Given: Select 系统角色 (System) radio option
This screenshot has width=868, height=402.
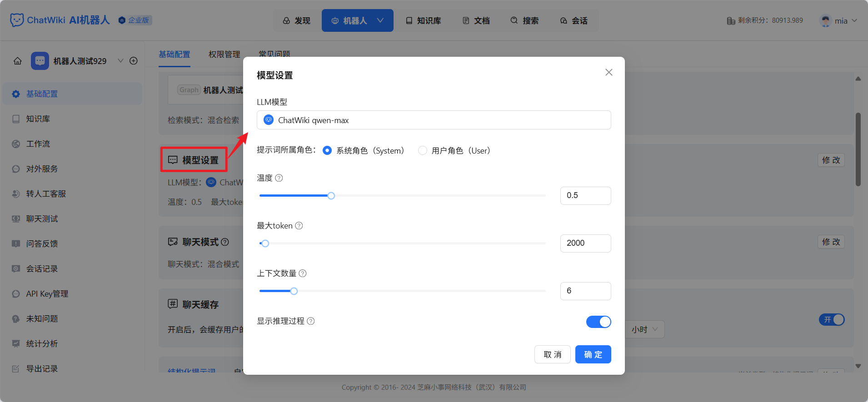Looking at the screenshot, I should tap(327, 150).
